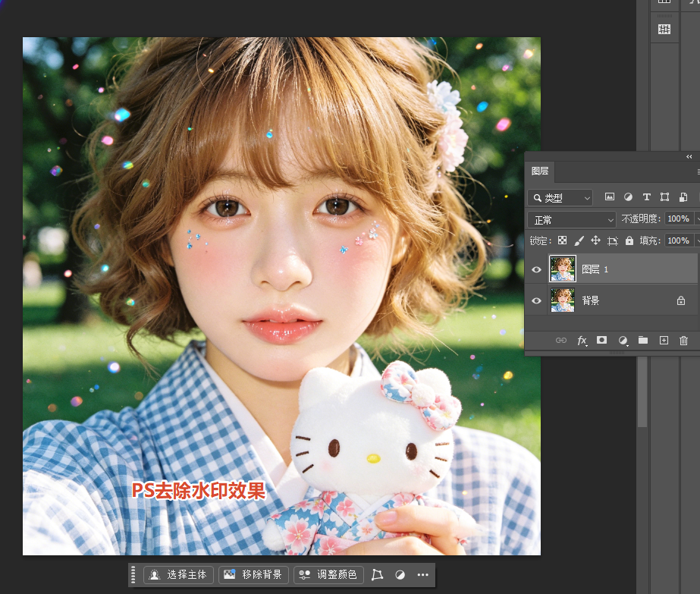Click the 移除背景 button
This screenshot has width=700, height=594.
point(253,574)
